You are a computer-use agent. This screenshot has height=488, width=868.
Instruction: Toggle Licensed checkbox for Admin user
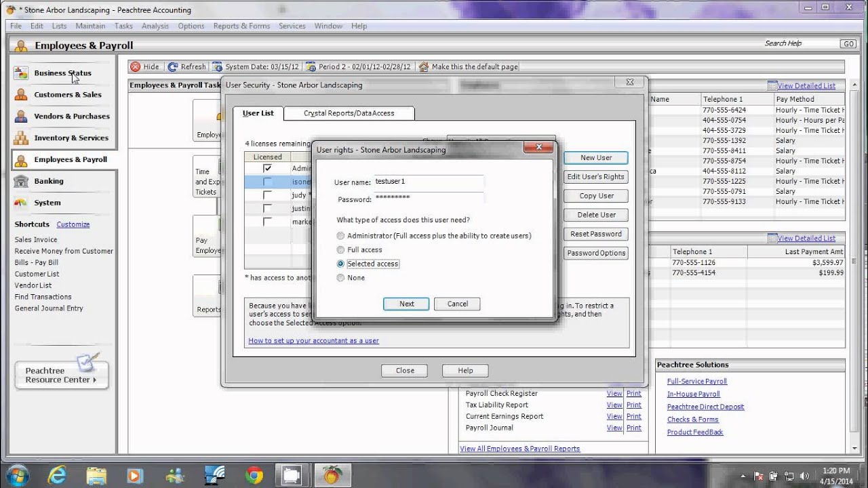coord(267,168)
